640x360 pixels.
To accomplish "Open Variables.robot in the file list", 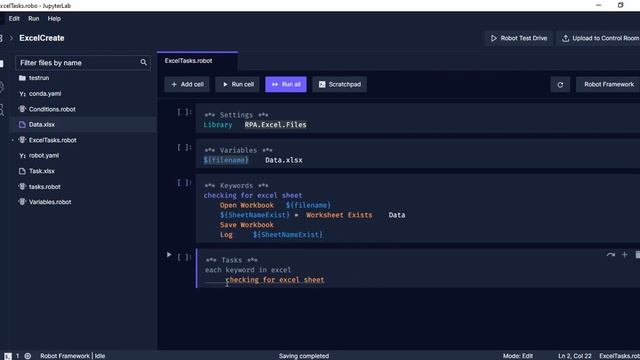I will click(83, 202).
